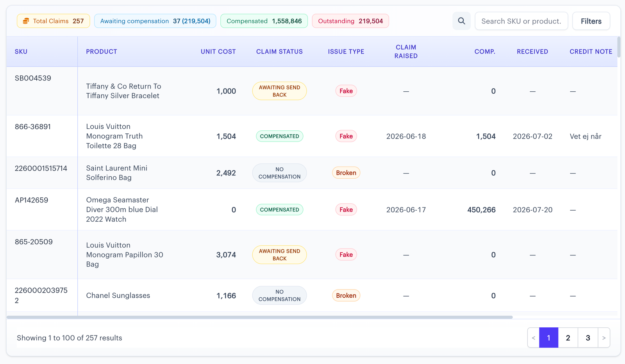This screenshot has width=625, height=364.
Task: Click SKU 866-36891
Action: coord(33,126)
